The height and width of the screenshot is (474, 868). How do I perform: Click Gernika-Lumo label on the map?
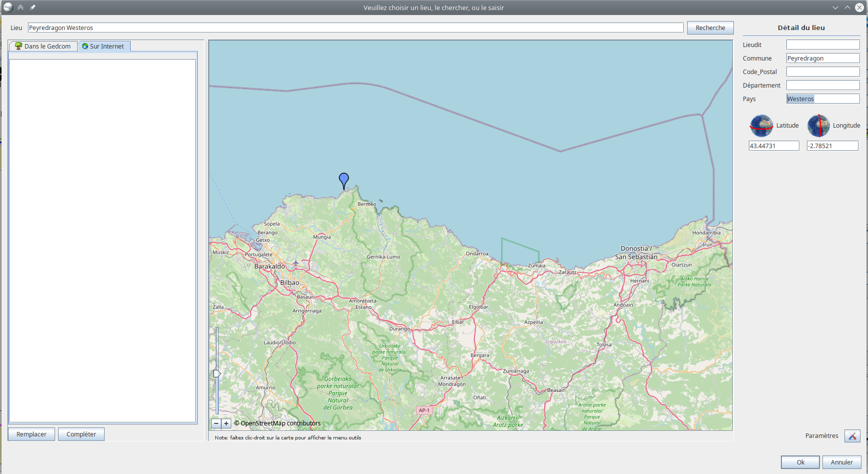pyautogui.click(x=383, y=257)
